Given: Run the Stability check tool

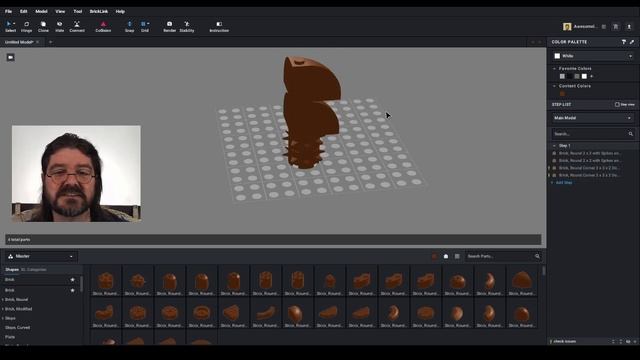Looking at the screenshot, I should 187,27.
